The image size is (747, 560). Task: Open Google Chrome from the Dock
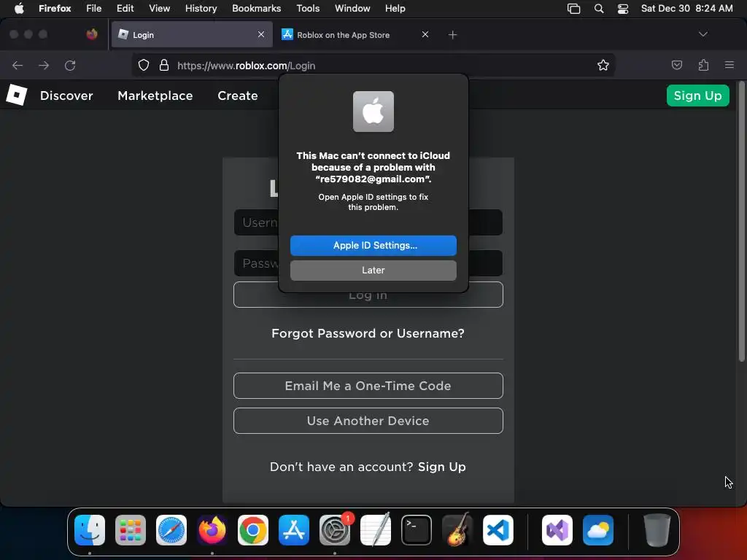pyautogui.click(x=253, y=530)
